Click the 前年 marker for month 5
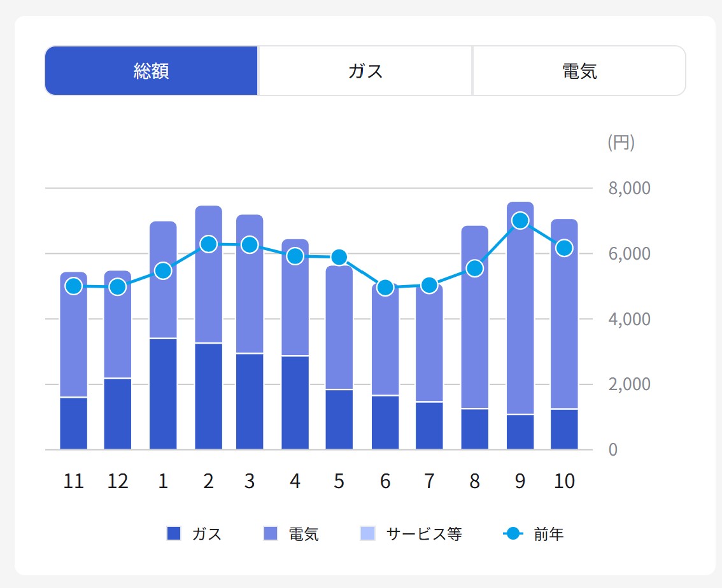 click(339, 257)
